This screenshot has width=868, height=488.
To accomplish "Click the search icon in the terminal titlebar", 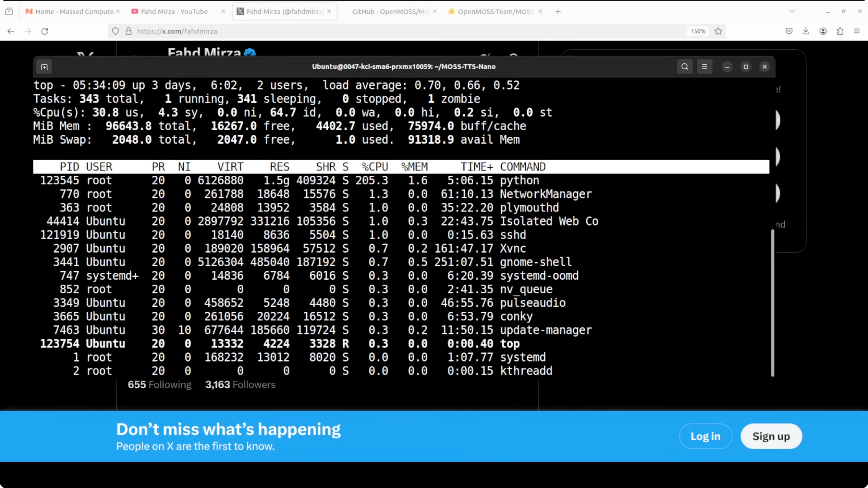I will click(x=684, y=66).
